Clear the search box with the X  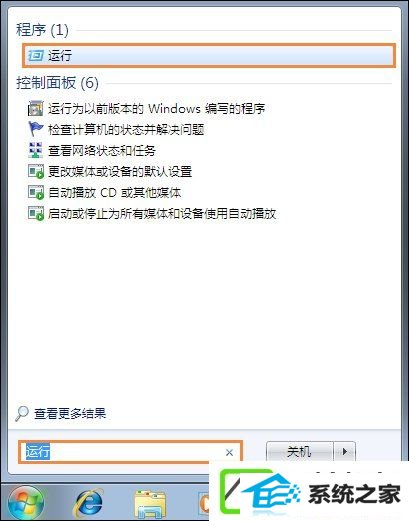tap(229, 452)
